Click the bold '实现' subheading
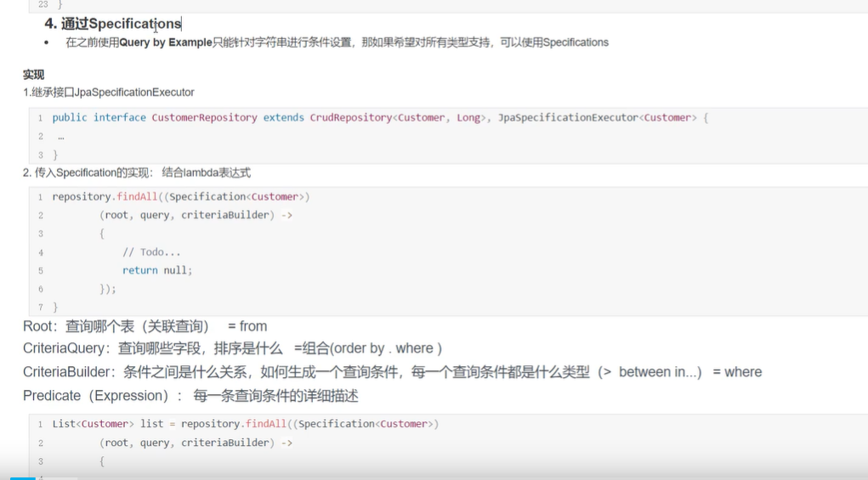The image size is (868, 480). pyautogui.click(x=33, y=75)
